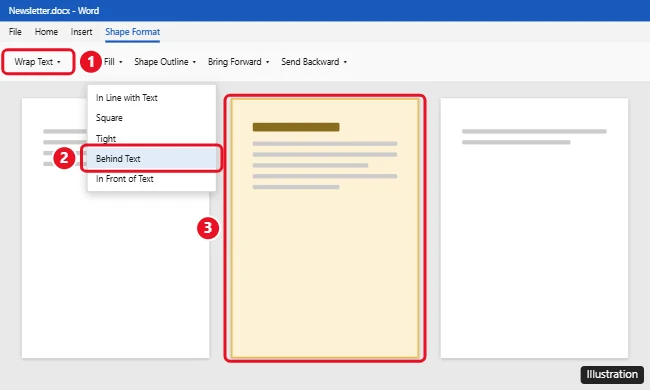Open the Shape Outline dropdown

(165, 62)
